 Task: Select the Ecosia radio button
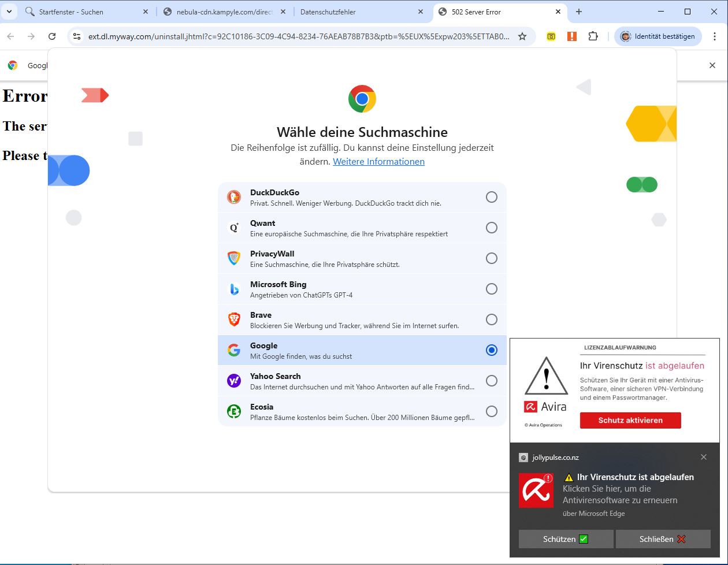click(491, 411)
